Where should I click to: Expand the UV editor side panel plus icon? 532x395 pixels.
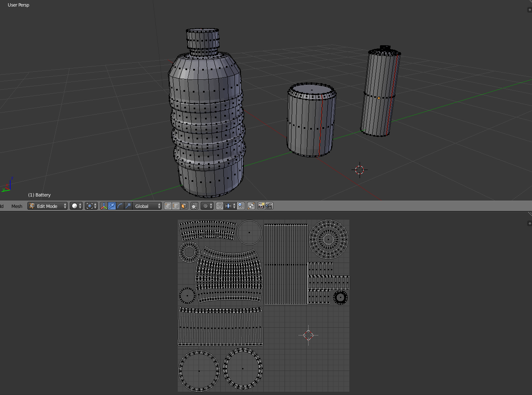[x=530, y=223]
